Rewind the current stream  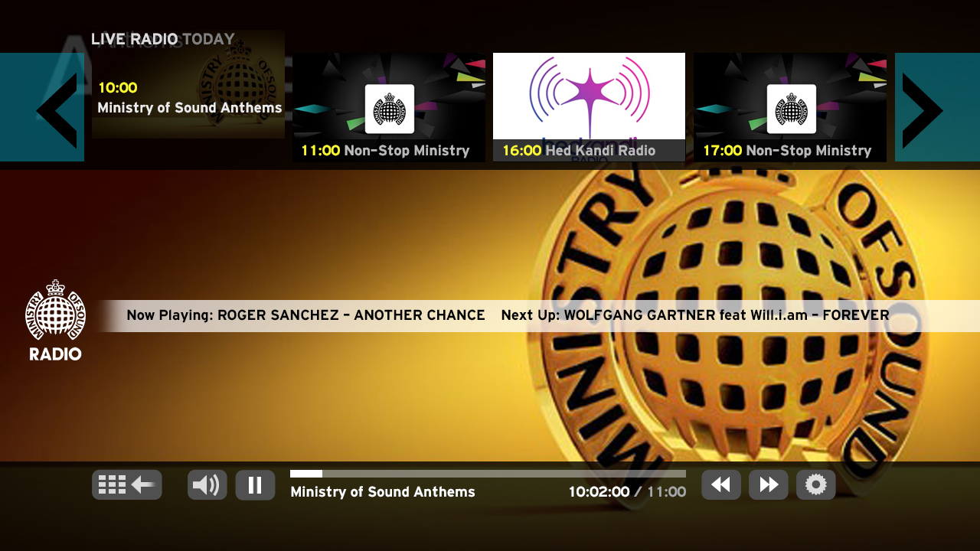pyautogui.click(x=721, y=484)
